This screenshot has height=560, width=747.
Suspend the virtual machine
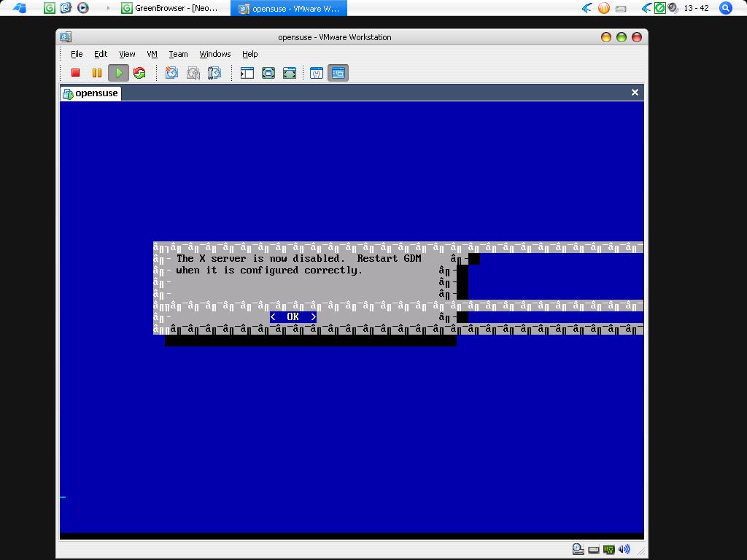coord(96,72)
